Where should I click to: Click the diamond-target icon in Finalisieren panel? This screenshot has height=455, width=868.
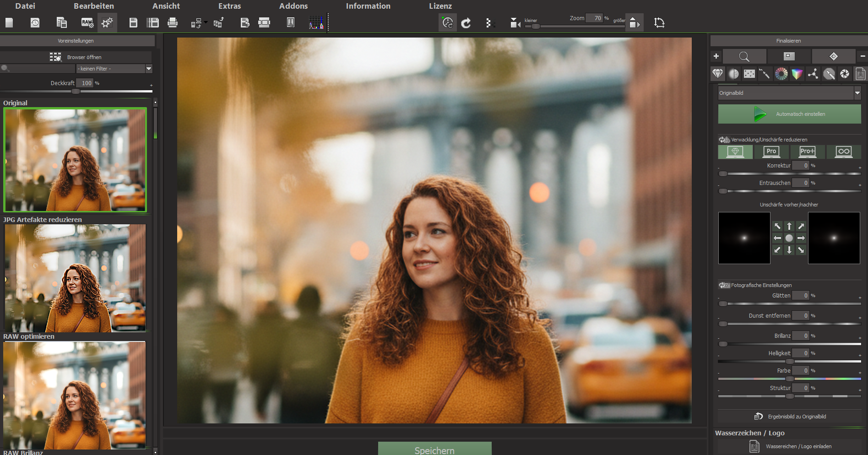point(834,56)
